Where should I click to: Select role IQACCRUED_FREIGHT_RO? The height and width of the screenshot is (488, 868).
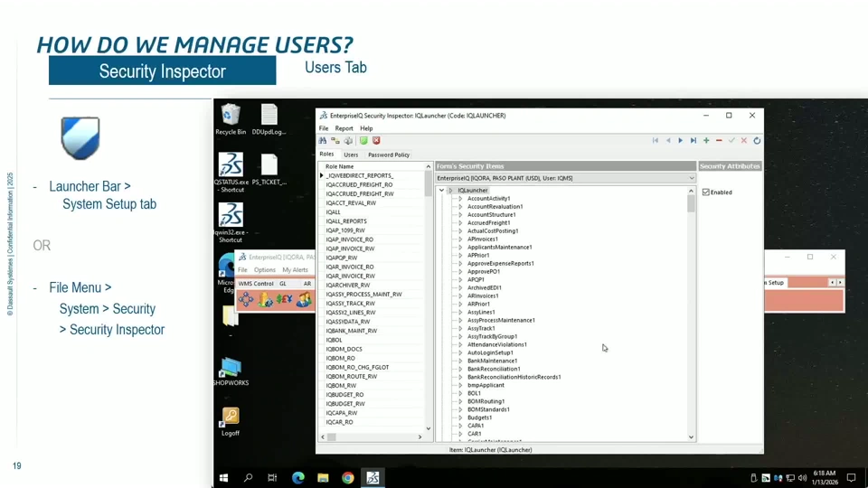click(359, 184)
